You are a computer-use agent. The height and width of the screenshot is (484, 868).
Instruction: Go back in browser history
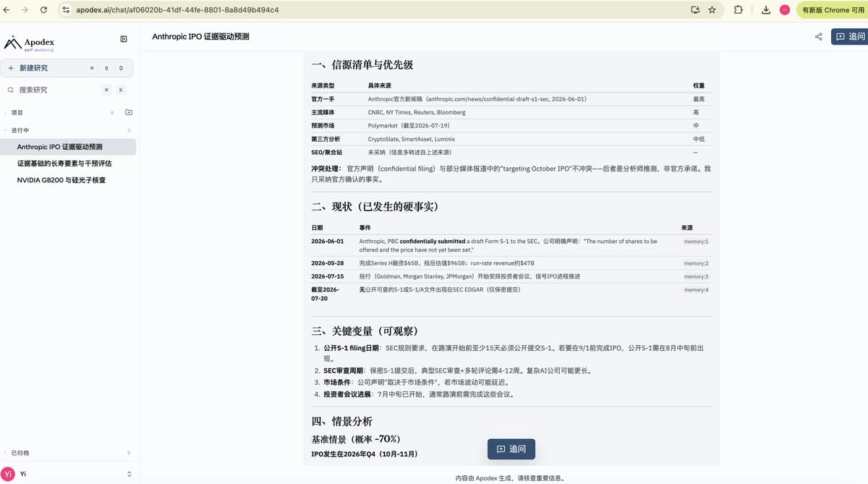pyautogui.click(x=7, y=10)
